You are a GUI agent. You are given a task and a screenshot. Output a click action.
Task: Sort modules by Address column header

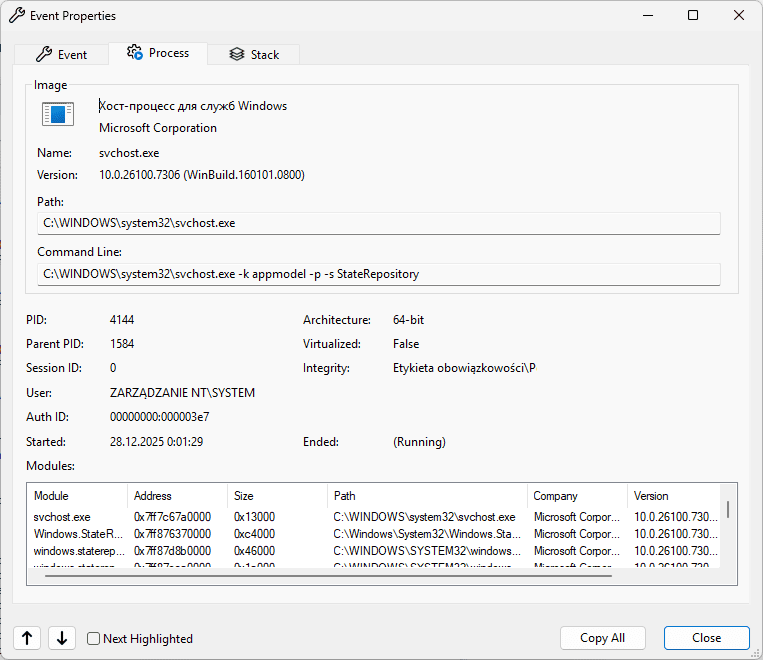[178, 496]
